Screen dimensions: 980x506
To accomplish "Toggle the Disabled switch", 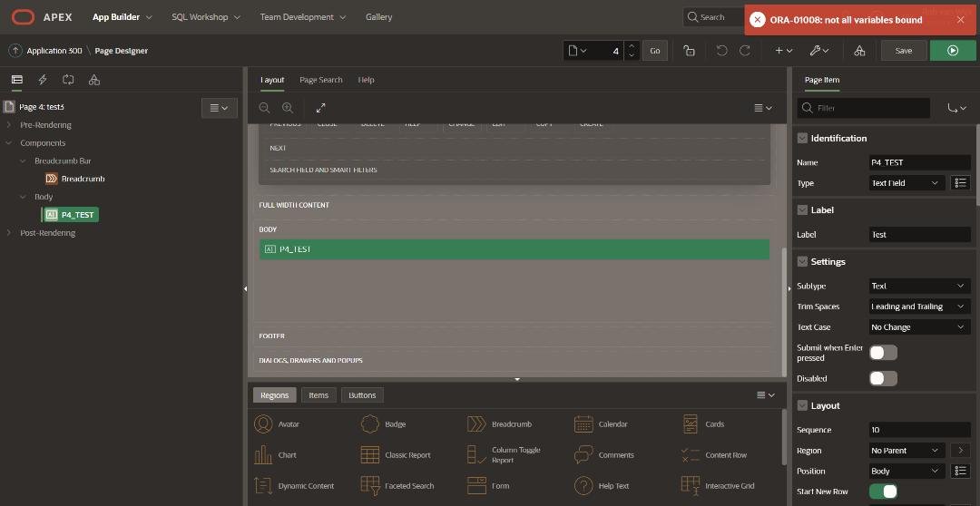I will pyautogui.click(x=883, y=378).
